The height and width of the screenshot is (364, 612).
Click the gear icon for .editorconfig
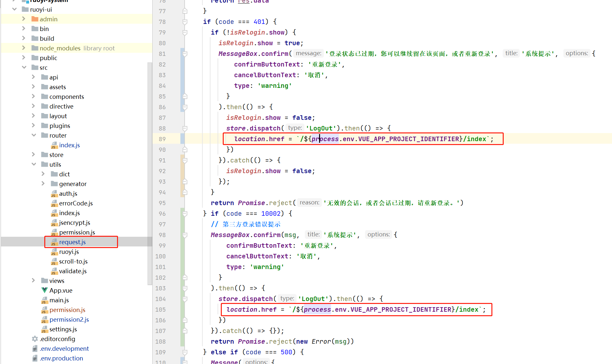tap(35, 339)
